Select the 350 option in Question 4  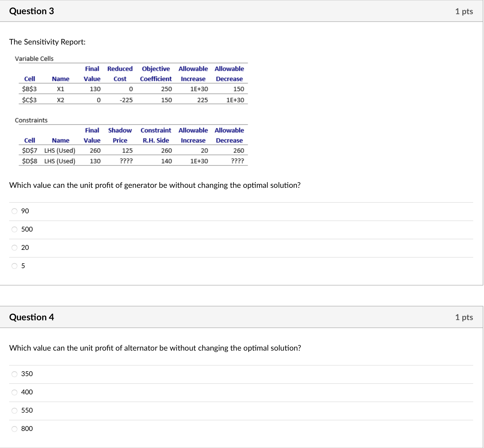[14, 374]
